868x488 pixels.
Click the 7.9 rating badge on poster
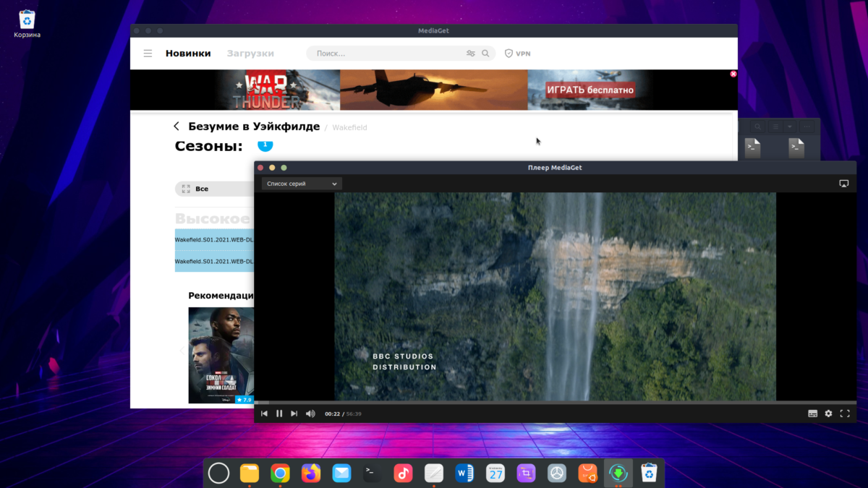click(244, 400)
